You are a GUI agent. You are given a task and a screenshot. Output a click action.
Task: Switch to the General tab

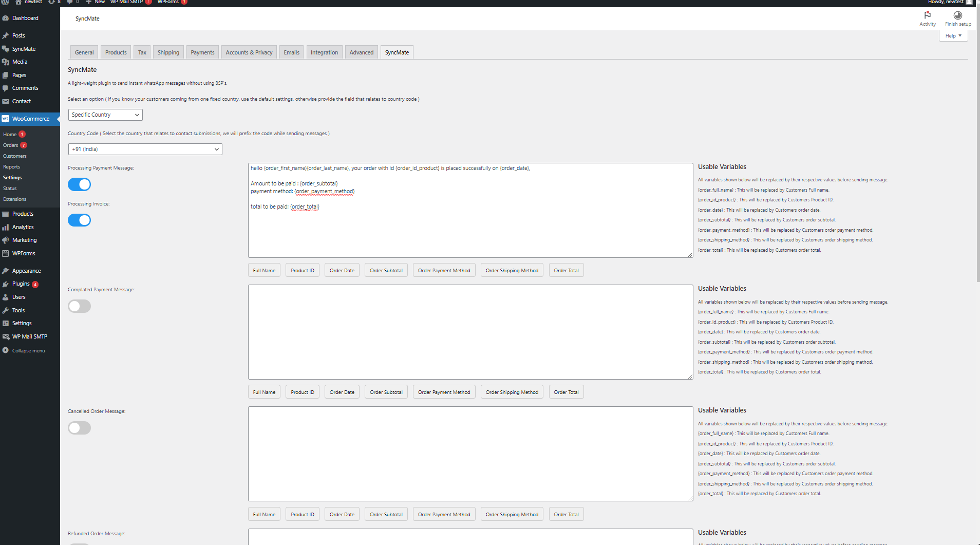click(x=84, y=52)
